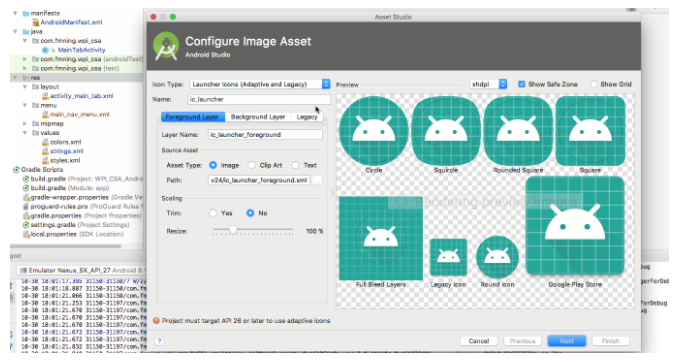Switch to Legacy tab
The height and width of the screenshot is (362, 682).
(x=307, y=117)
